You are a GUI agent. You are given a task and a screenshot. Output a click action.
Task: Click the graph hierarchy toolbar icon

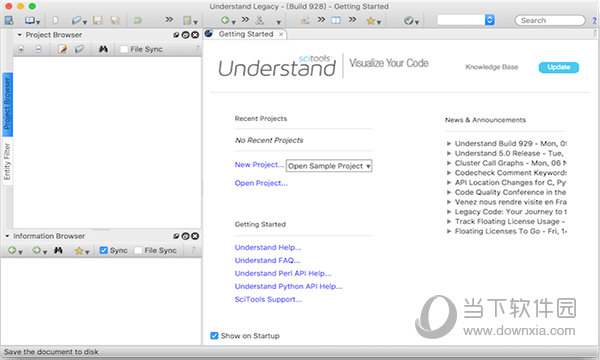point(260,20)
